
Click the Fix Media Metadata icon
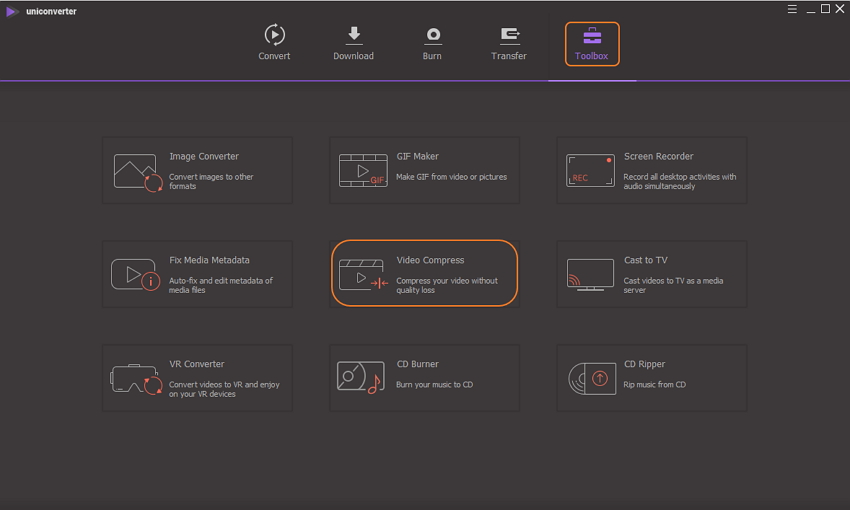[x=135, y=274]
